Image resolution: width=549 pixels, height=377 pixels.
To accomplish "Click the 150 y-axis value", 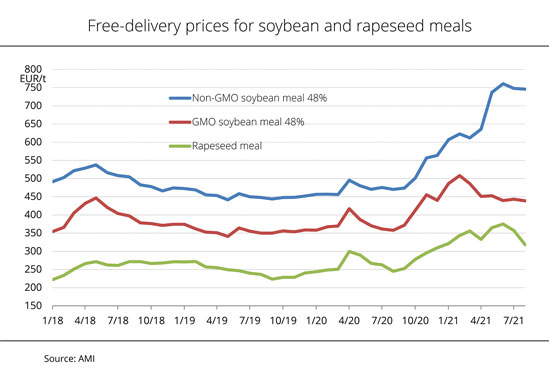I will (x=33, y=306).
